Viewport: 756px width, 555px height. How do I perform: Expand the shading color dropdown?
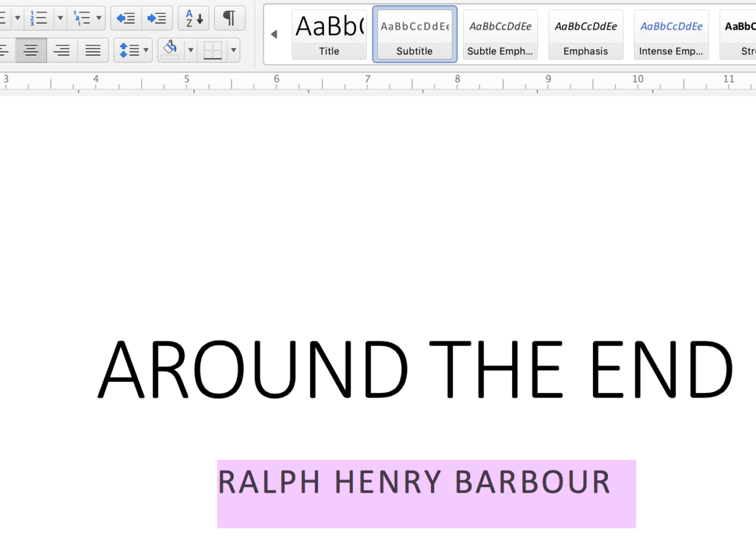191,50
